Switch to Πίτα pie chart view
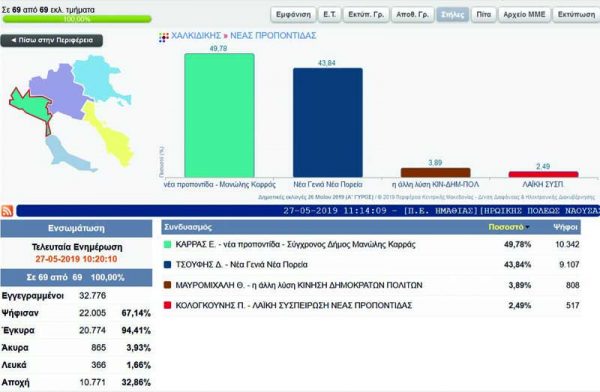Image resolution: width=600 pixels, height=392 pixels. [x=484, y=15]
